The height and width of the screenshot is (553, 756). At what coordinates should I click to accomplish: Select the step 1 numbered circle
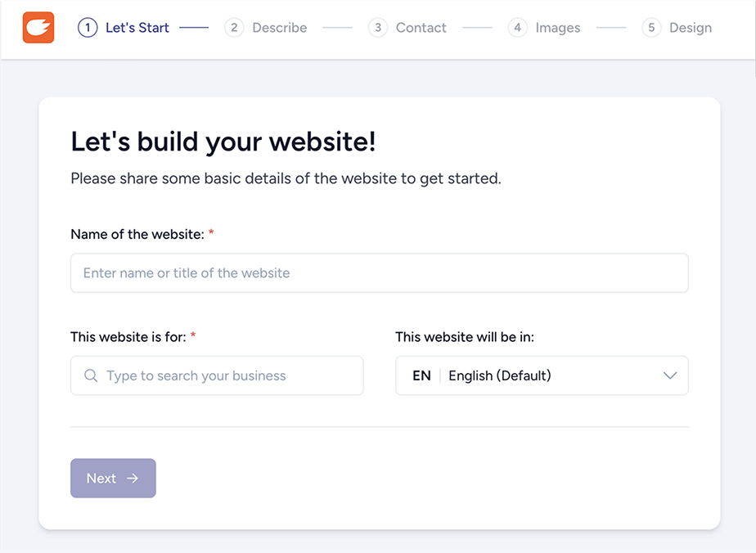coord(88,27)
